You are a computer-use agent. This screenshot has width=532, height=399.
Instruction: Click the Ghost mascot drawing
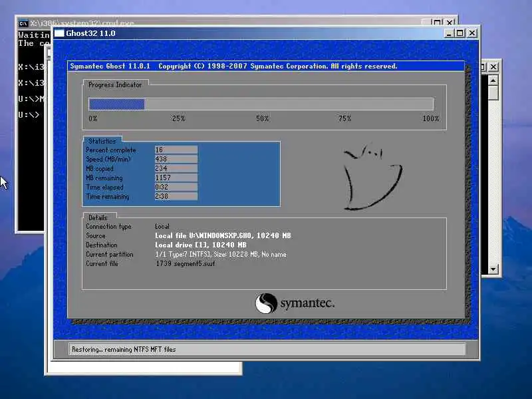372,177
